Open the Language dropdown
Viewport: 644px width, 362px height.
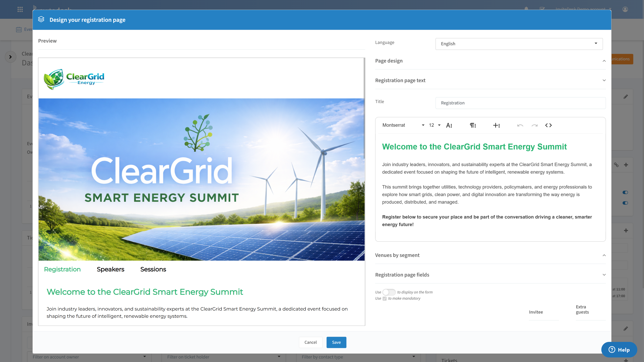(x=519, y=44)
